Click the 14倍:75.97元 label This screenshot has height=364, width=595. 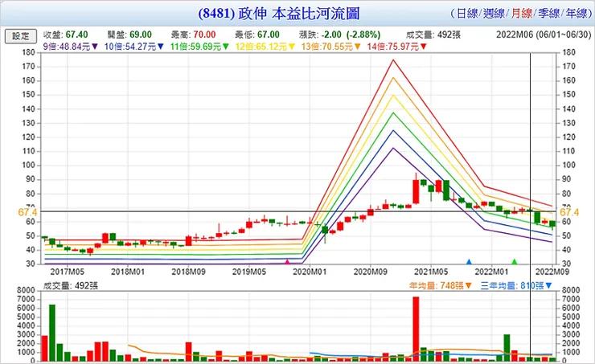click(x=393, y=47)
